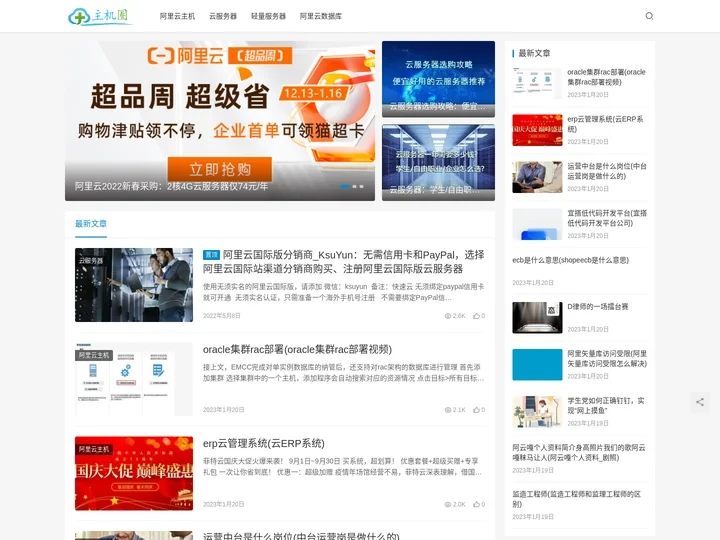The width and height of the screenshot is (720, 540).
Task: Click the views eye icon on the KsuYun article
Action: [448, 316]
